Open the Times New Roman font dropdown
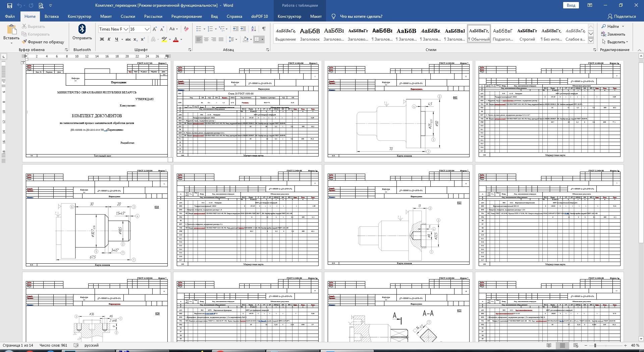Screen dimensions: 644x352 (126, 29)
